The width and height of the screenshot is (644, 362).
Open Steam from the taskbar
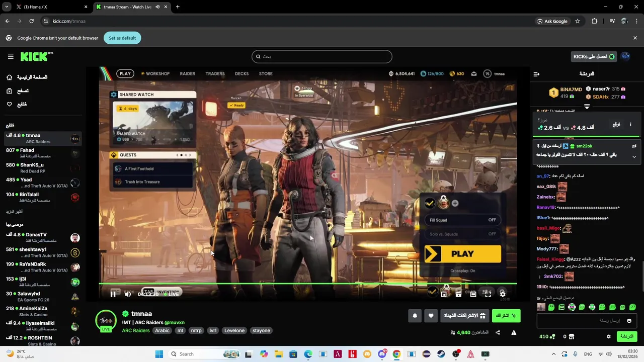(441, 354)
